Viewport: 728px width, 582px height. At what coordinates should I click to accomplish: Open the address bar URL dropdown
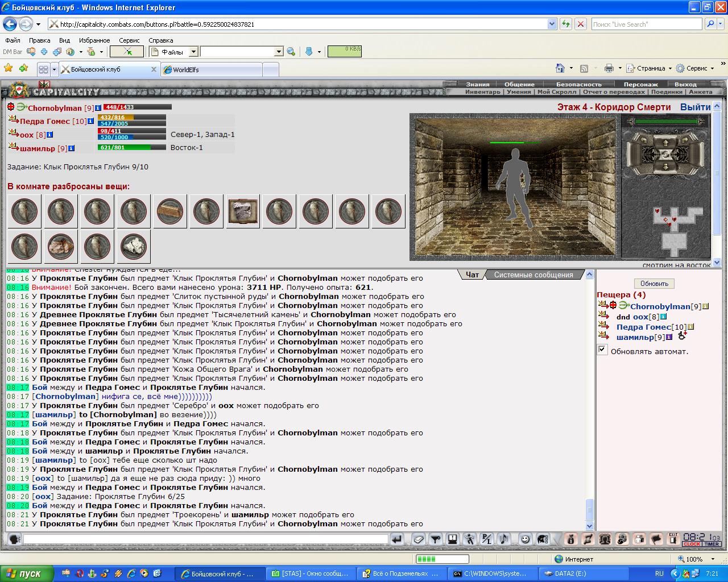[552, 24]
